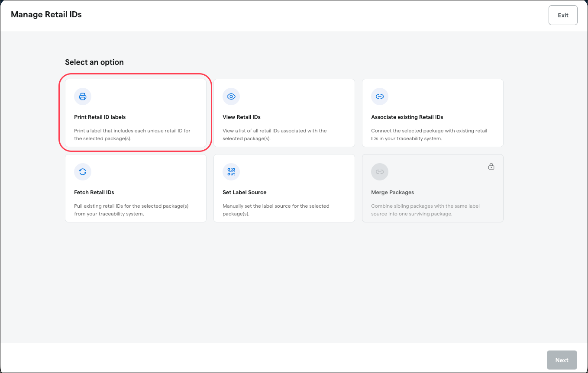This screenshot has height=373, width=588.
Task: Select the Print Retail ID labels title
Action: coord(100,117)
